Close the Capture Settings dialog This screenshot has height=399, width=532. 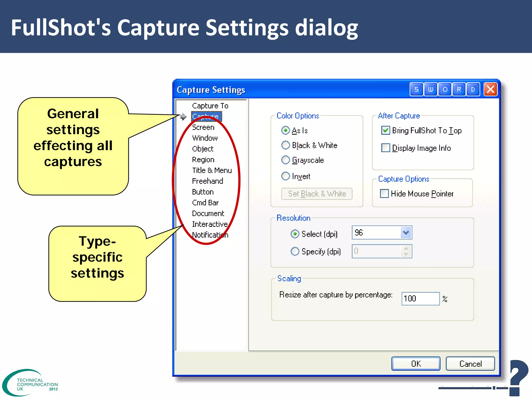[x=490, y=89]
